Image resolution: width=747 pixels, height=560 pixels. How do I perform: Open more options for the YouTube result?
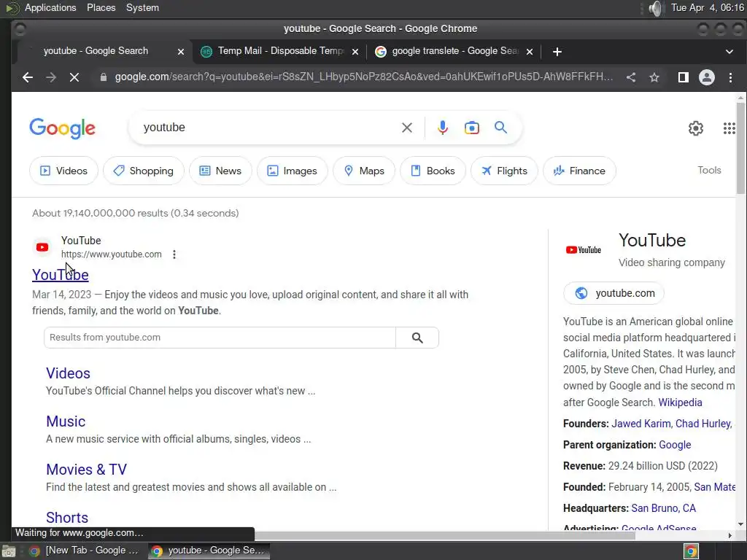(x=174, y=254)
